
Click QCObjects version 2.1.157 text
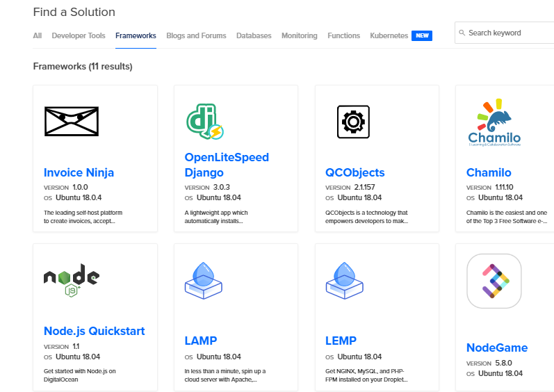click(350, 187)
